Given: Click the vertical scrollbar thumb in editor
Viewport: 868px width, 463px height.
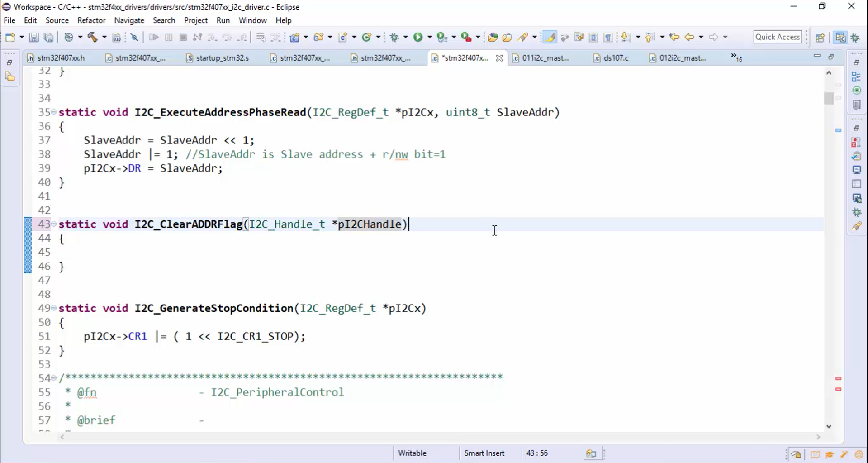Looking at the screenshot, I should pyautogui.click(x=829, y=98).
